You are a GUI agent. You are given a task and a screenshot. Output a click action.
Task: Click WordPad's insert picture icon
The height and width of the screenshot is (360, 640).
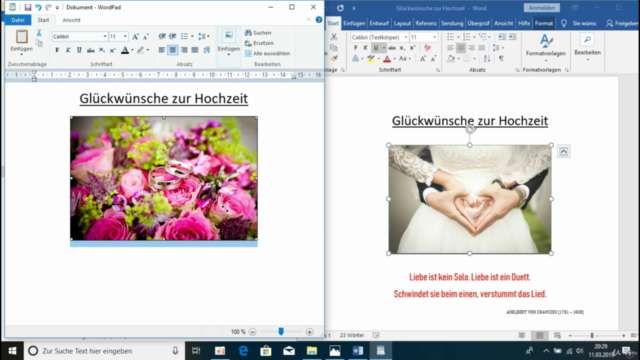coord(229,36)
